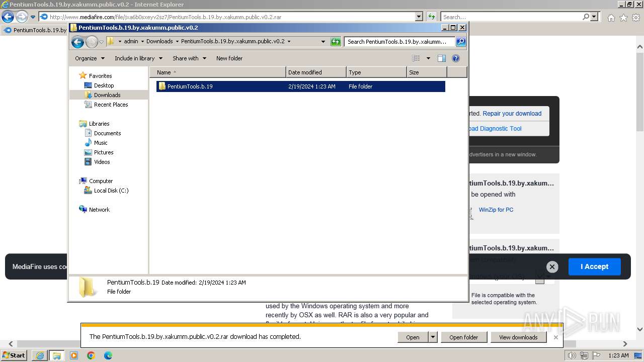Open the Organize dropdown menu
This screenshot has width=644, height=362.
pyautogui.click(x=90, y=58)
